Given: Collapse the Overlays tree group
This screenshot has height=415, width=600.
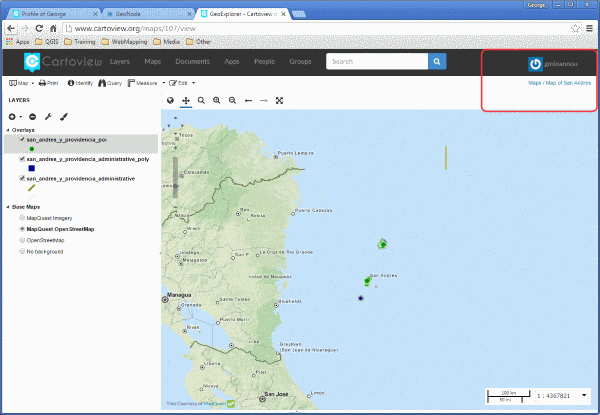Looking at the screenshot, I should (x=8, y=130).
